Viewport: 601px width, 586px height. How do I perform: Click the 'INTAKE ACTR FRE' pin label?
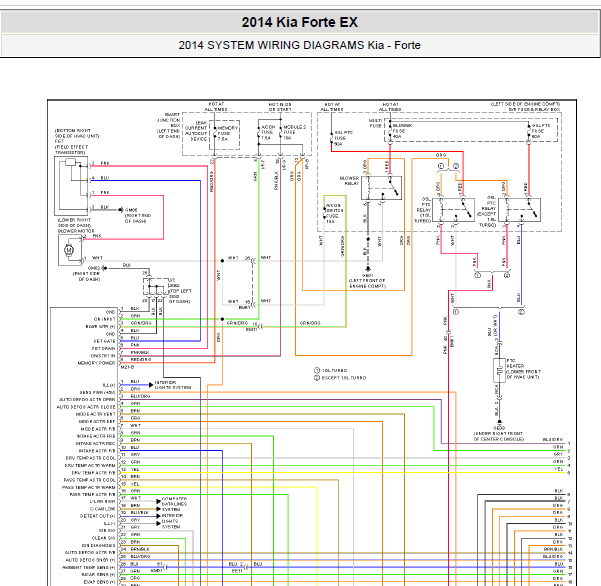tap(96, 436)
